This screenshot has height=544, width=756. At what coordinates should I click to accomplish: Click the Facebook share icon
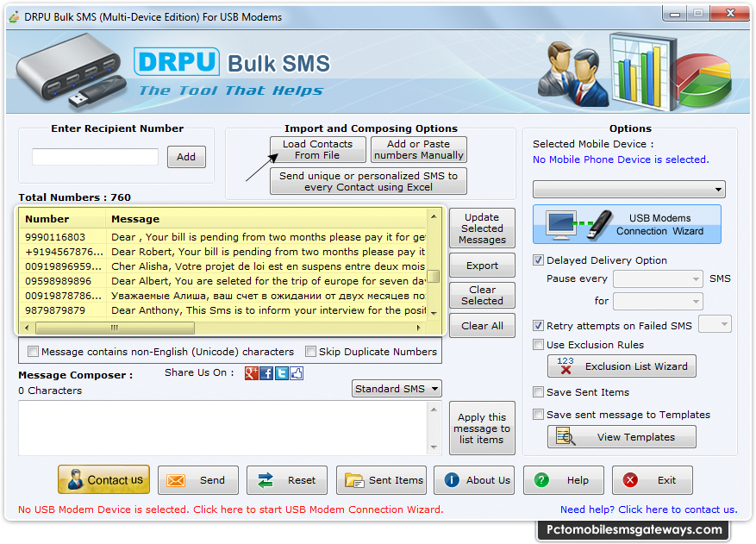tap(266, 373)
